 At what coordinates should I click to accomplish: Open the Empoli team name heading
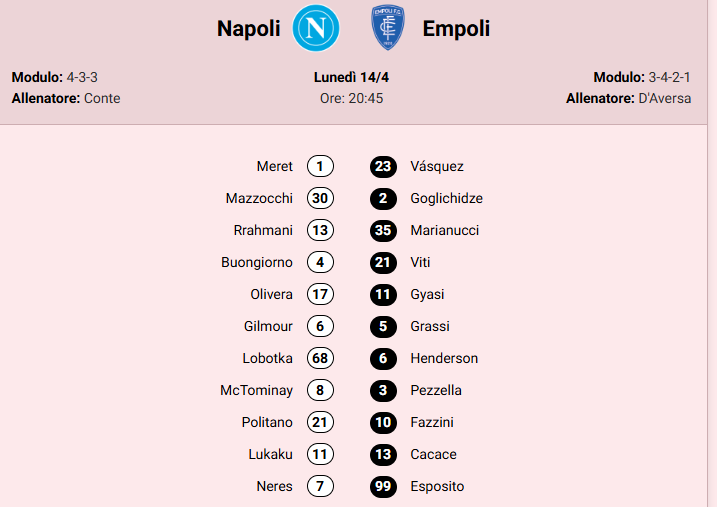pyautogui.click(x=456, y=29)
